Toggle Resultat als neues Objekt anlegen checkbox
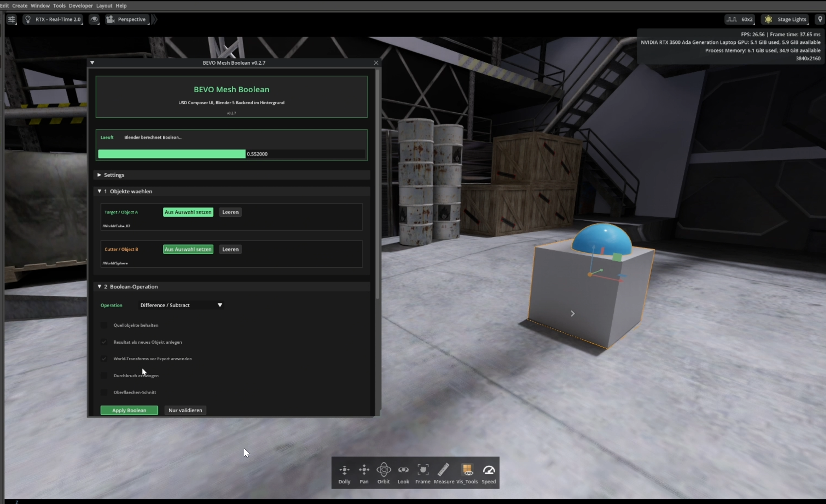The image size is (826, 504). tap(104, 342)
